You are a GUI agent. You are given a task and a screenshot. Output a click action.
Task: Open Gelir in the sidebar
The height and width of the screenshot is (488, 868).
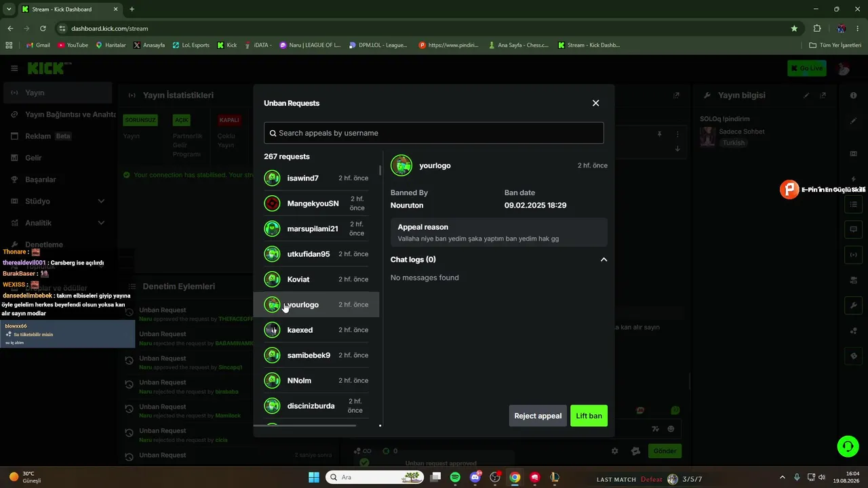click(x=57, y=158)
